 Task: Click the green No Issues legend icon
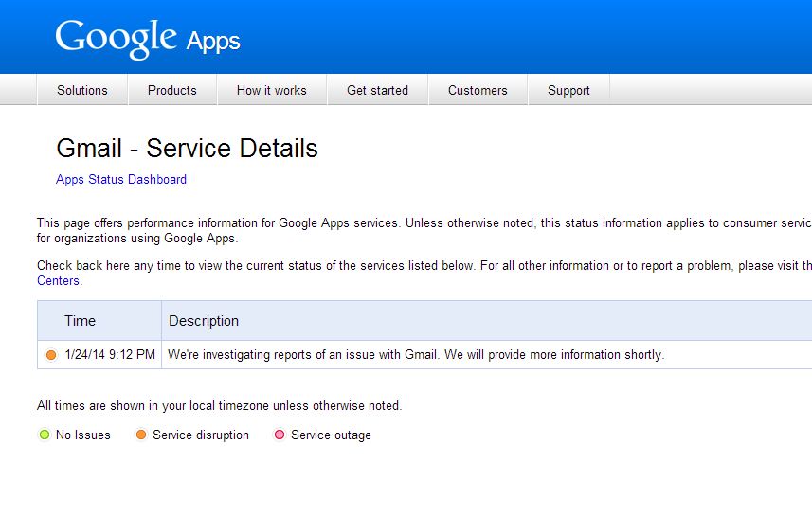45,435
